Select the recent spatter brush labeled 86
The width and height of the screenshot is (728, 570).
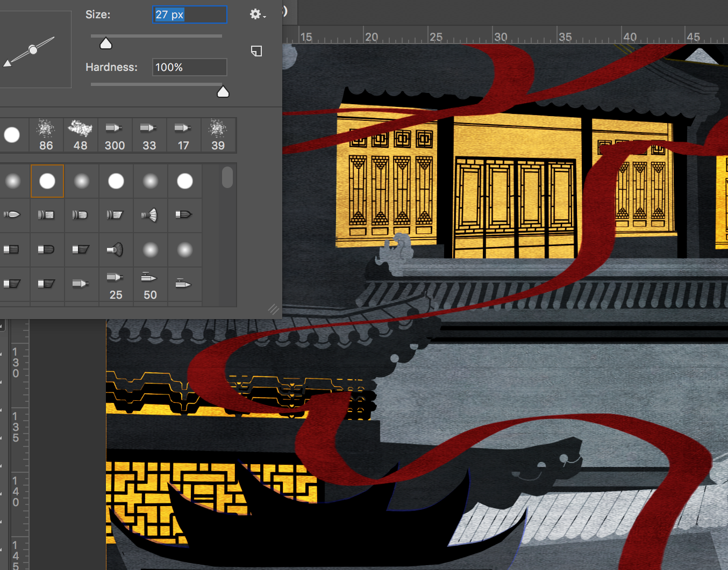[x=46, y=135]
